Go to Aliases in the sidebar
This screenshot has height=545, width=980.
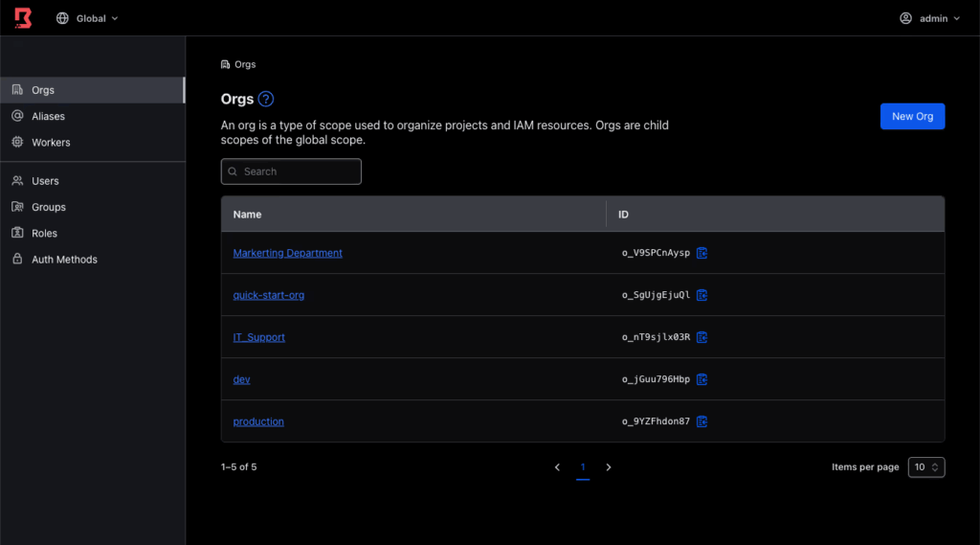(x=48, y=116)
